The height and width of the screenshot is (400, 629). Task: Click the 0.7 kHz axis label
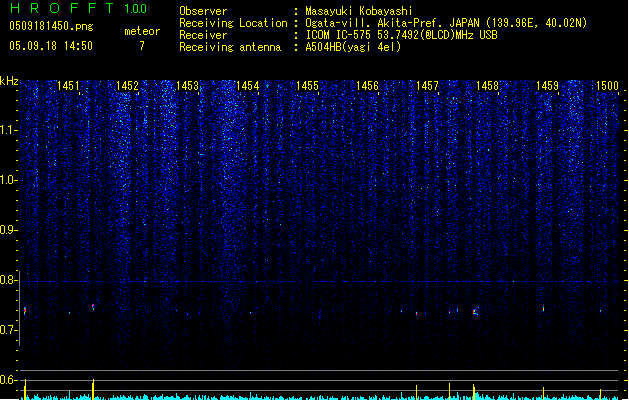[x=9, y=330]
